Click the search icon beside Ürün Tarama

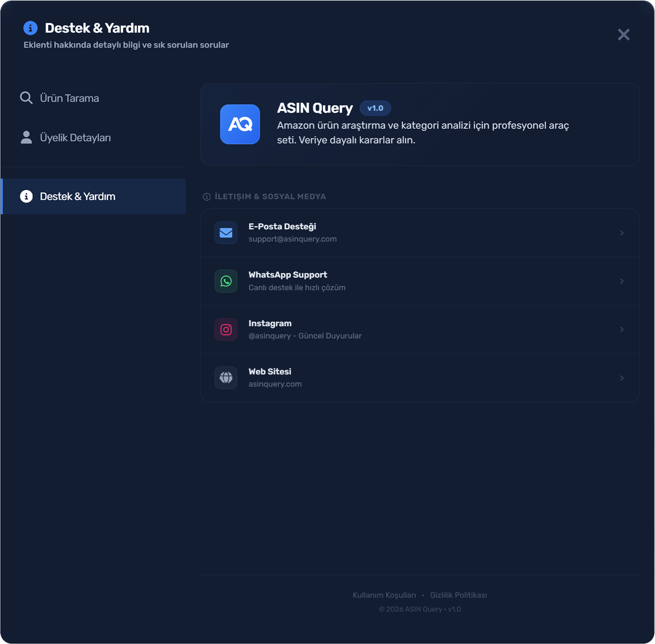(x=26, y=98)
